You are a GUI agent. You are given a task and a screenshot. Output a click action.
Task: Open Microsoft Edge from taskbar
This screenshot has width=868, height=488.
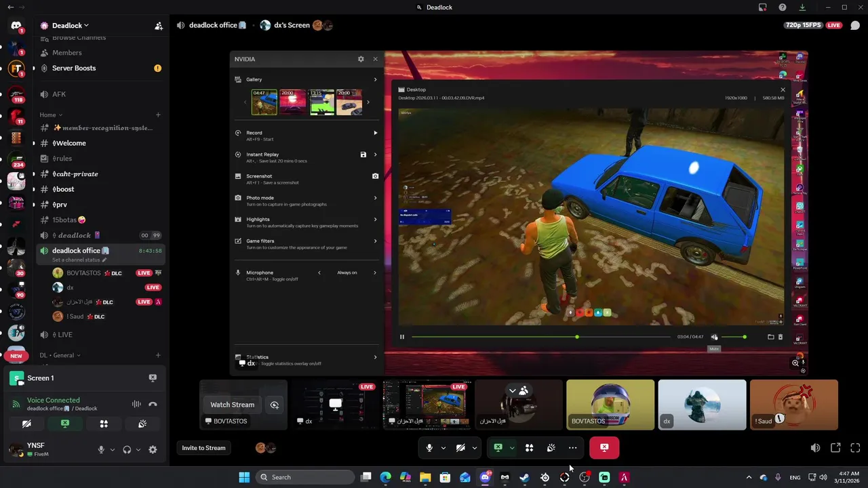coord(385,477)
